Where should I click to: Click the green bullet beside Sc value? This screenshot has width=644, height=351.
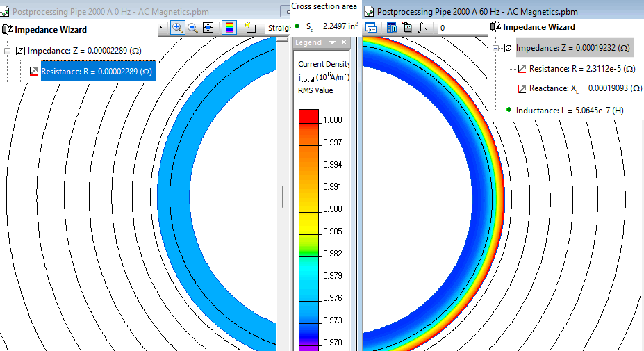coord(297,26)
